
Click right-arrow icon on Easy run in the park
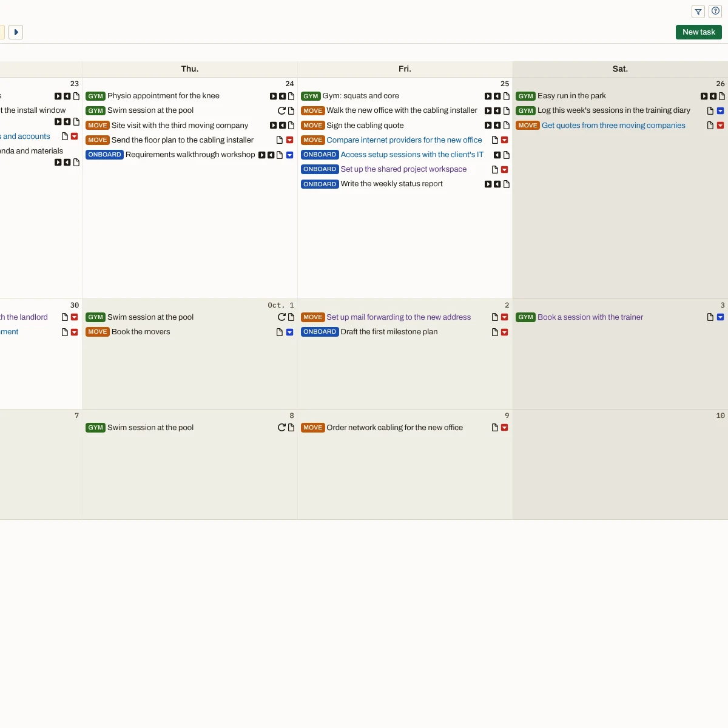[x=704, y=96]
